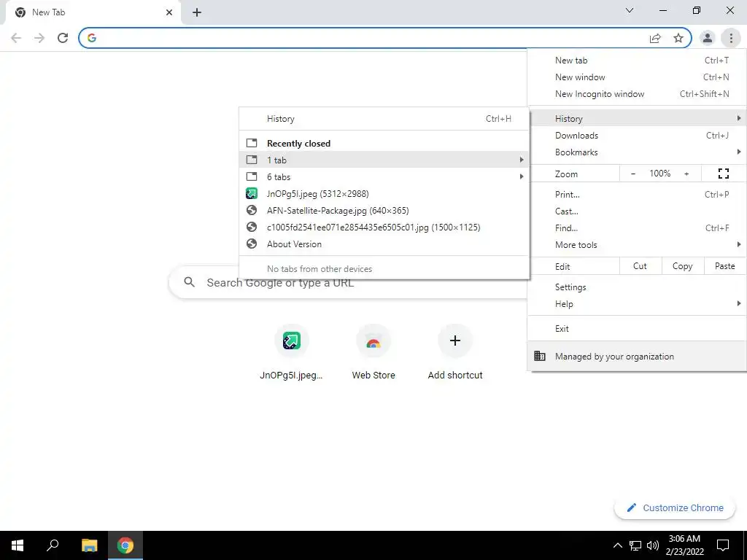
Task: Click the forward navigation arrow
Action: 39,38
